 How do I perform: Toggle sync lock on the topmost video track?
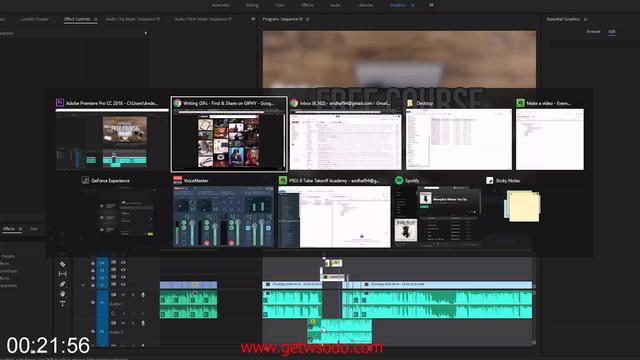pos(113,262)
